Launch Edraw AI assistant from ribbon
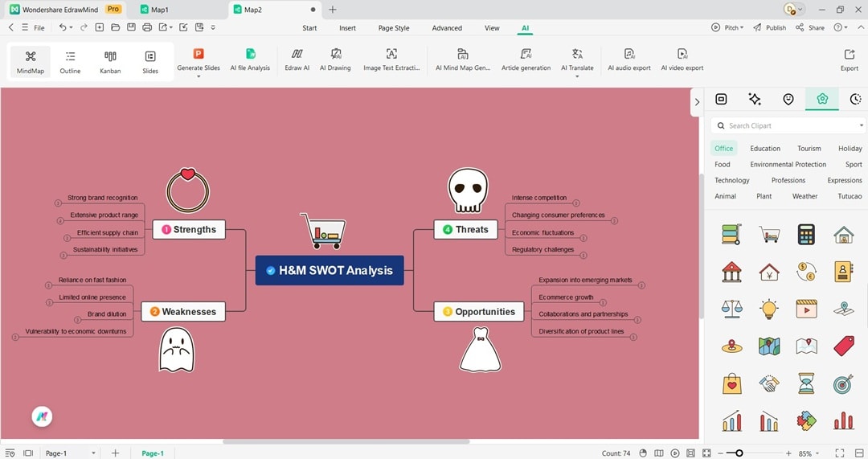The height and width of the screenshot is (459, 868). [x=297, y=59]
